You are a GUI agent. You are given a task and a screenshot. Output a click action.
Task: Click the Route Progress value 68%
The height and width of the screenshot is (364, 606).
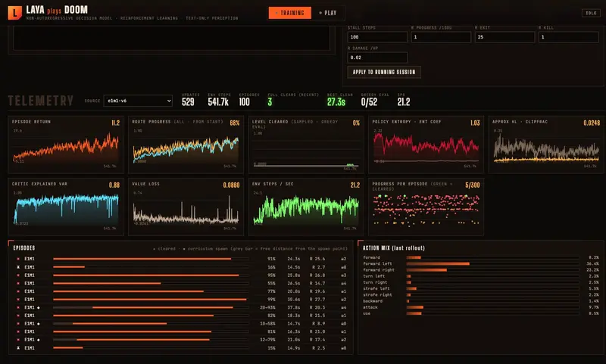point(235,123)
